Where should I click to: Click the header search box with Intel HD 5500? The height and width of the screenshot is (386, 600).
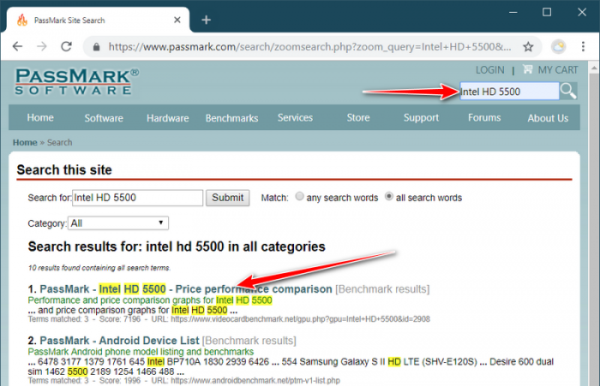[x=509, y=91]
